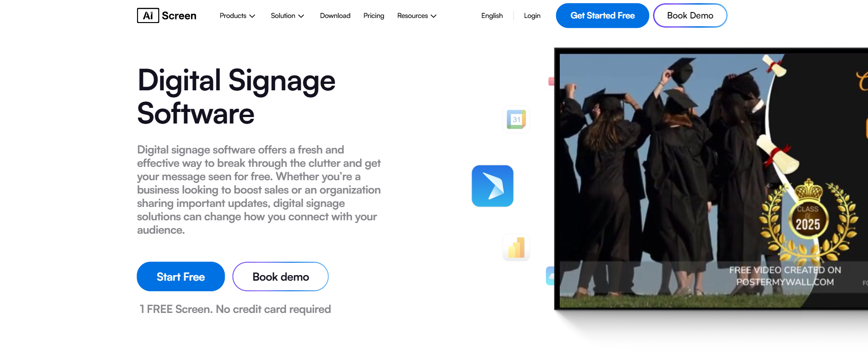Click the Start Free button
The width and height of the screenshot is (868, 359).
coord(181,277)
